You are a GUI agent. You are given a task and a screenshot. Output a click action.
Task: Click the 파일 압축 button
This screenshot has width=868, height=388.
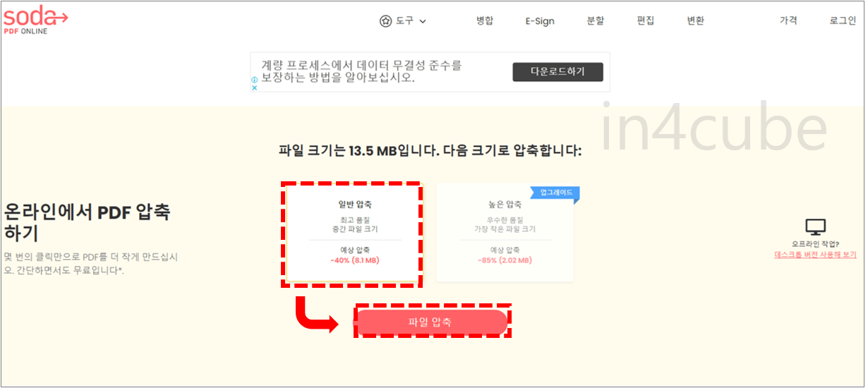430,322
